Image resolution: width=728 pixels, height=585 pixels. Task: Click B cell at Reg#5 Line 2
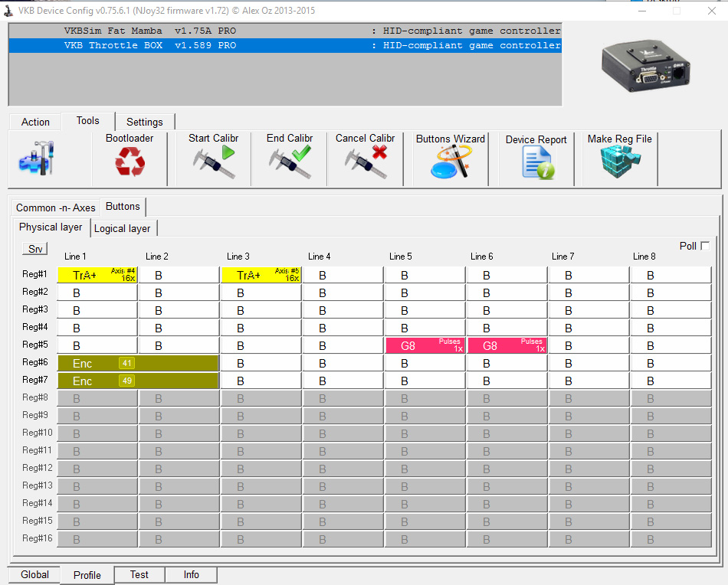179,345
